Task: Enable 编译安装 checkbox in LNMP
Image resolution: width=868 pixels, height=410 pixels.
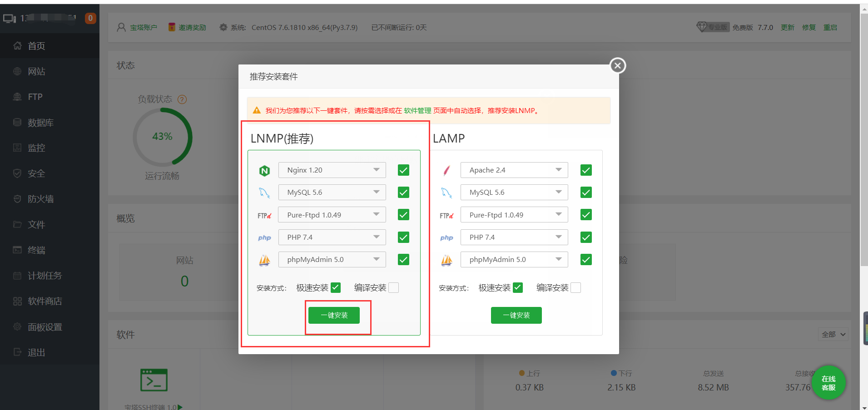Action: click(394, 288)
